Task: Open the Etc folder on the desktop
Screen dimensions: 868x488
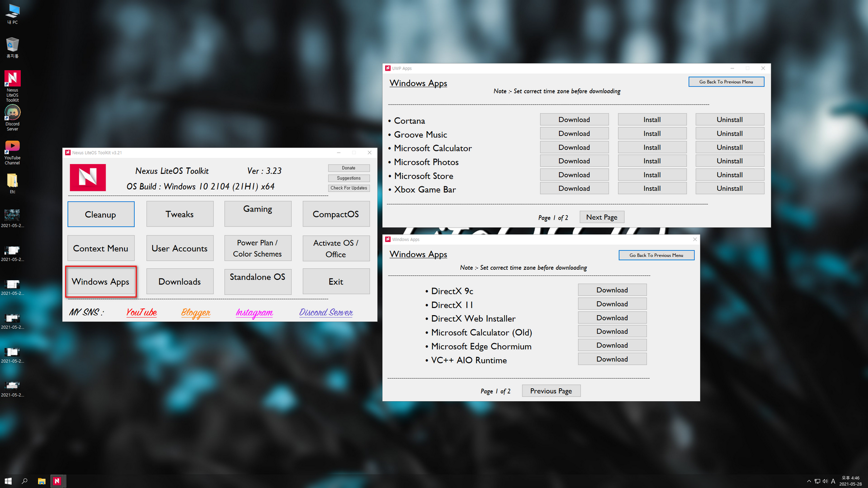Action: tap(12, 184)
